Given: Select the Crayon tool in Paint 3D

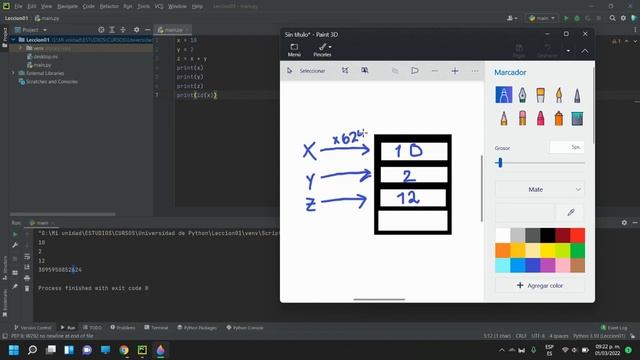Looking at the screenshot, I should pyautogui.click(x=540, y=118).
